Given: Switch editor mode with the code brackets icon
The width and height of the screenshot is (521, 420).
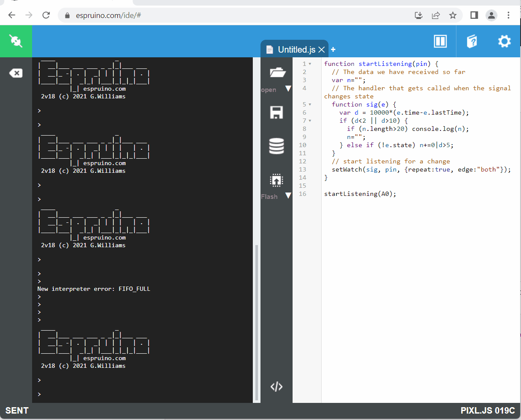Looking at the screenshot, I should [276, 387].
